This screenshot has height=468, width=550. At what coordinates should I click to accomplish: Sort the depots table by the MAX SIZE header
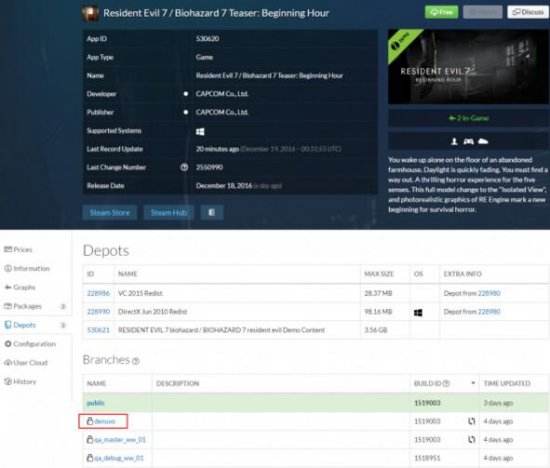(379, 274)
